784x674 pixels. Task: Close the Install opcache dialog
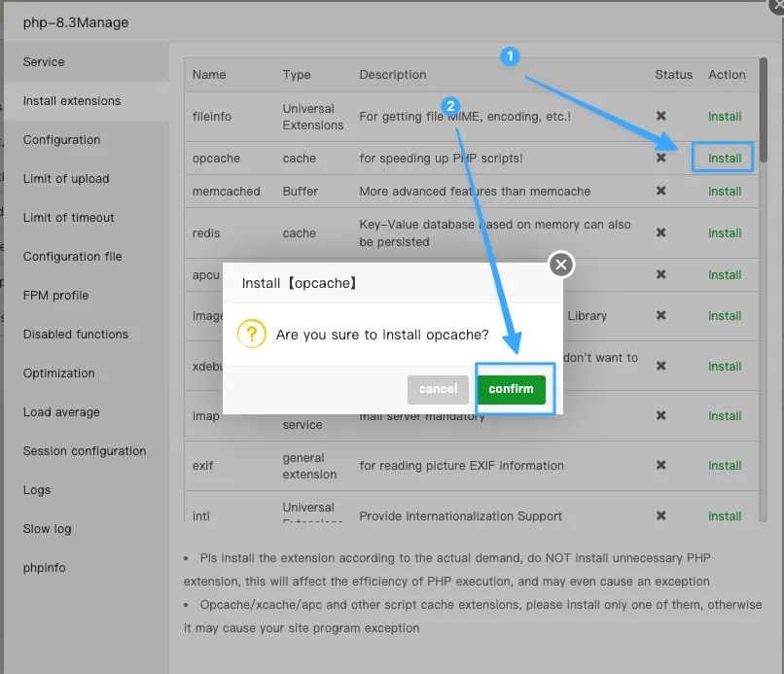click(x=561, y=265)
